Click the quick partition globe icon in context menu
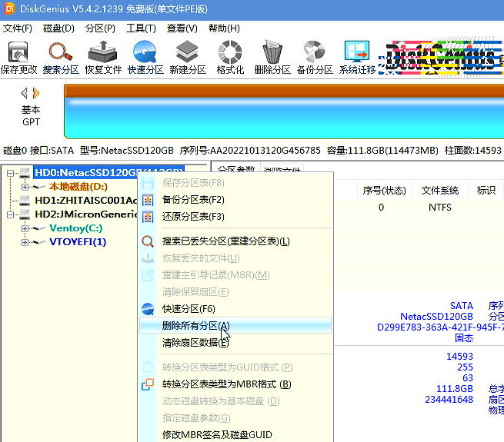 click(148, 309)
